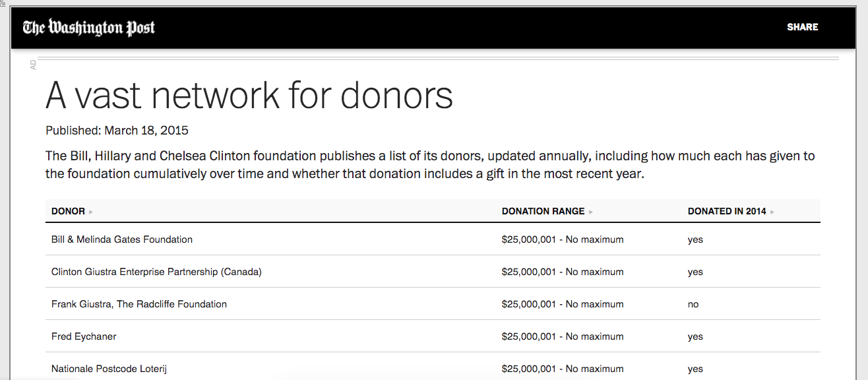Click the sort arrow beside DONATED IN 2014
Screen dimensions: 868x380
[772, 212]
